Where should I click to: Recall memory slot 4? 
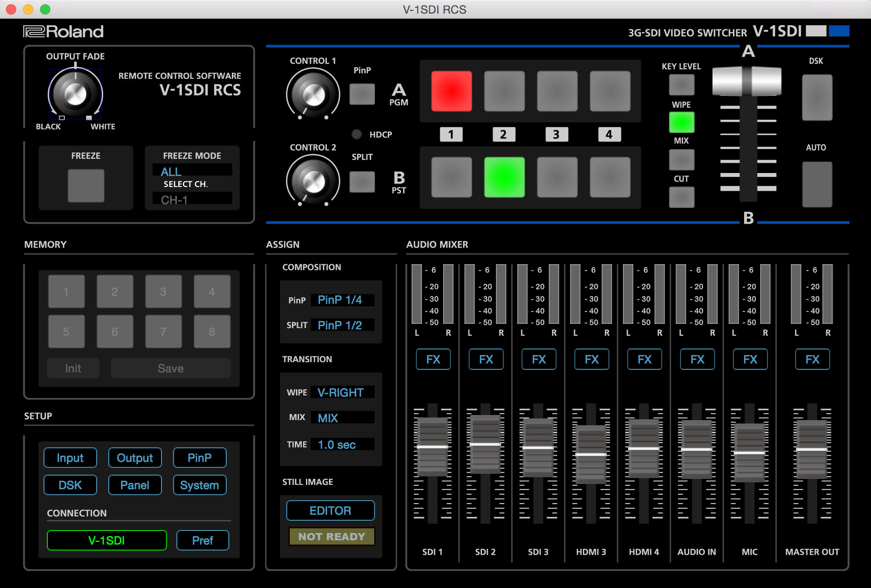(212, 291)
